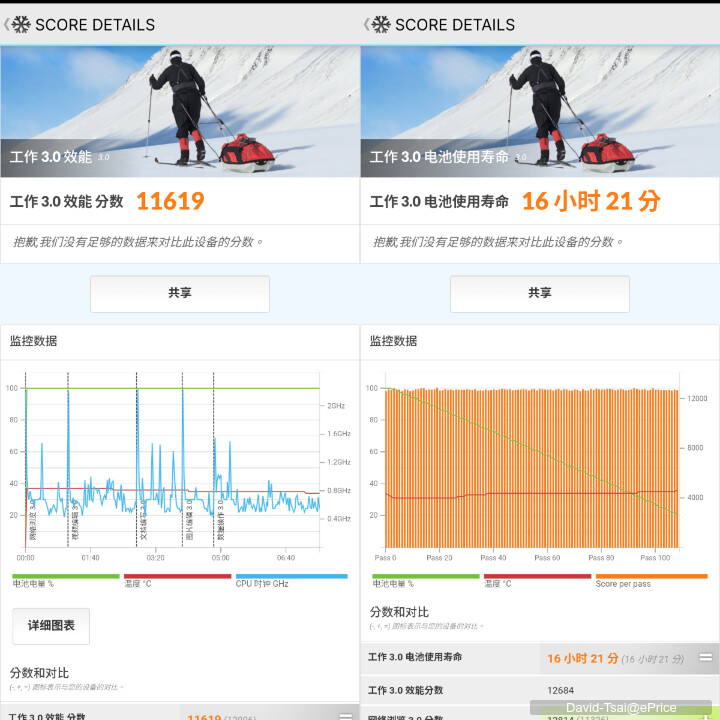Click the 分数和对比 heading in left panel

tap(39, 673)
